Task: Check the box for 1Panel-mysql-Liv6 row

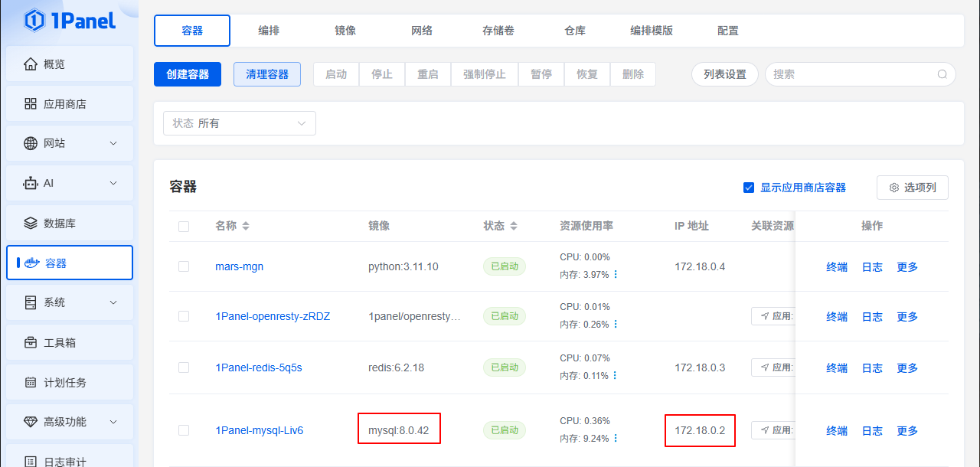Action: click(x=184, y=430)
